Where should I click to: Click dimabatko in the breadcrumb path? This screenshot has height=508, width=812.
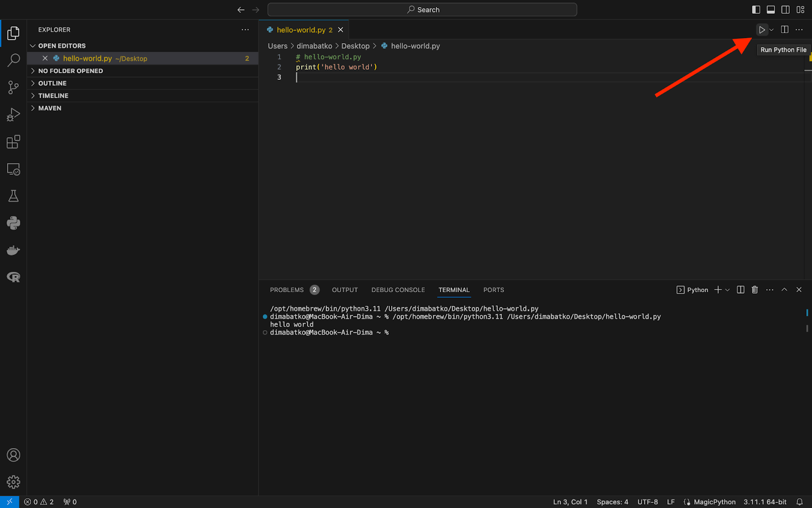314,46
